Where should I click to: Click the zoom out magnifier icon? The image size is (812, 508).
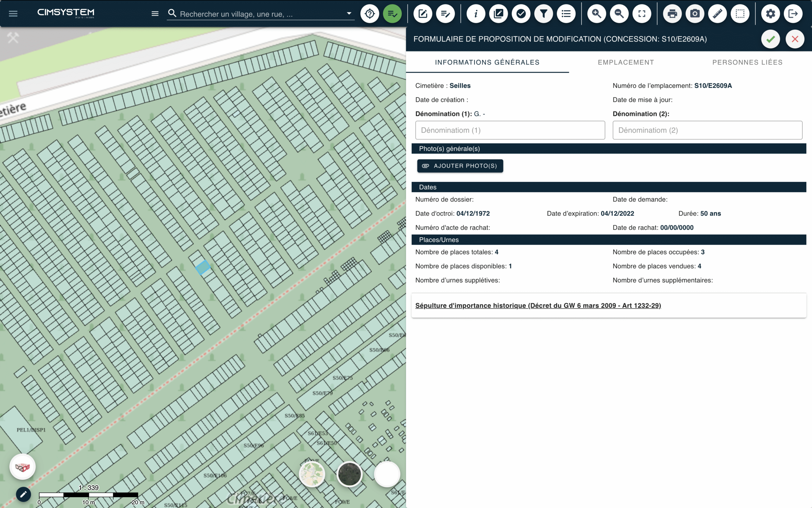(619, 14)
